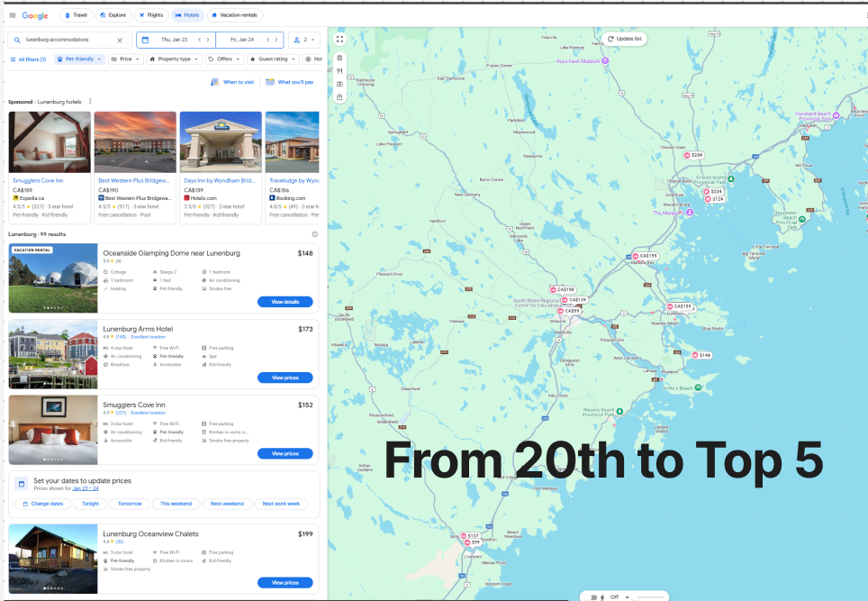Viewport: 868px width, 601px height.
Task: Open the walking time Off dropdown
Action: coord(619,597)
